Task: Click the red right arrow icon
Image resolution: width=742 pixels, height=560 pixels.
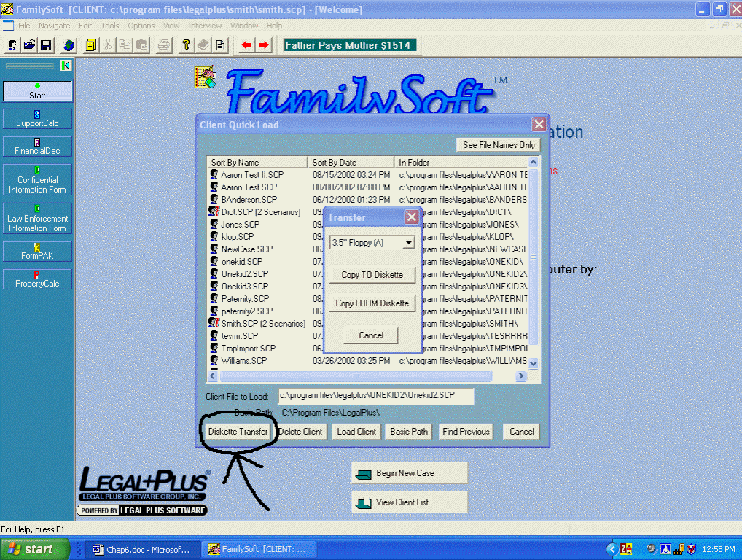Action: pos(264,45)
